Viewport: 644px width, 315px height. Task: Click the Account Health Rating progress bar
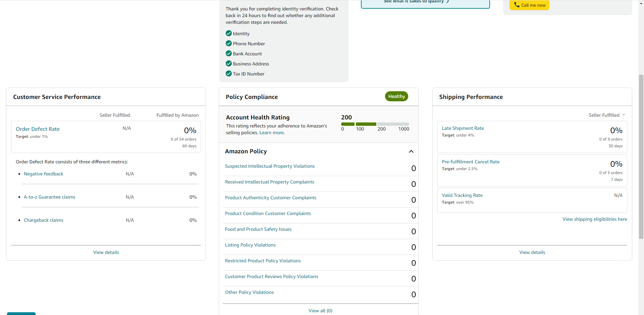(x=375, y=124)
